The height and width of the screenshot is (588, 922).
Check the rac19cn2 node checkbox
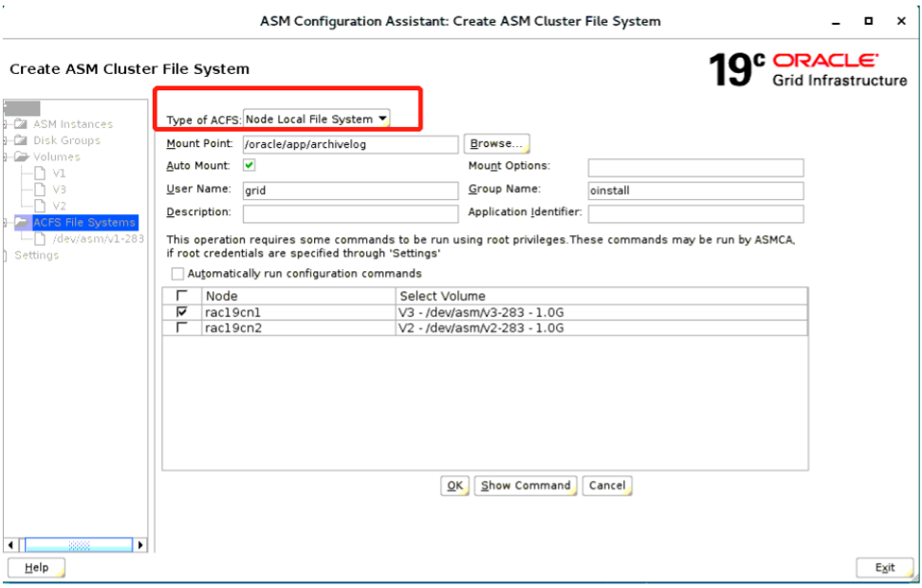coord(181,328)
